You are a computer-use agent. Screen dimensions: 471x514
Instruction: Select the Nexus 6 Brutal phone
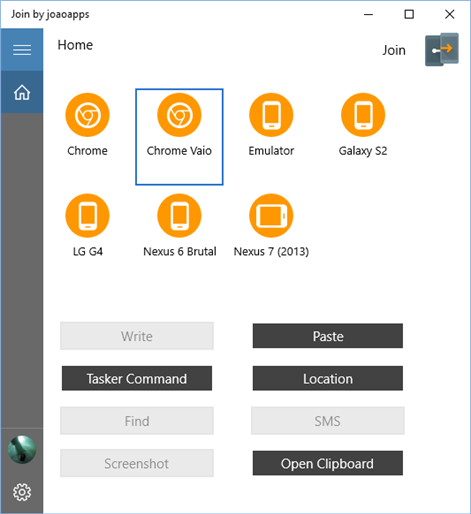point(179,216)
